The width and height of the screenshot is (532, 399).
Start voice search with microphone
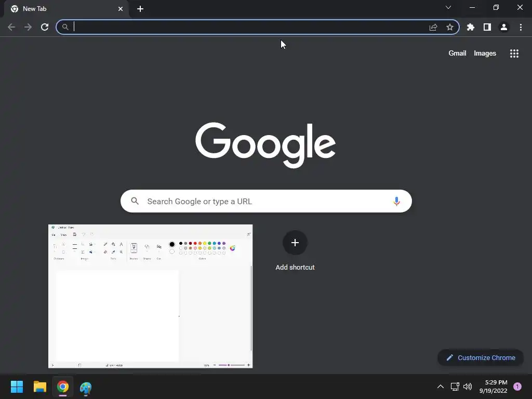coord(396,201)
